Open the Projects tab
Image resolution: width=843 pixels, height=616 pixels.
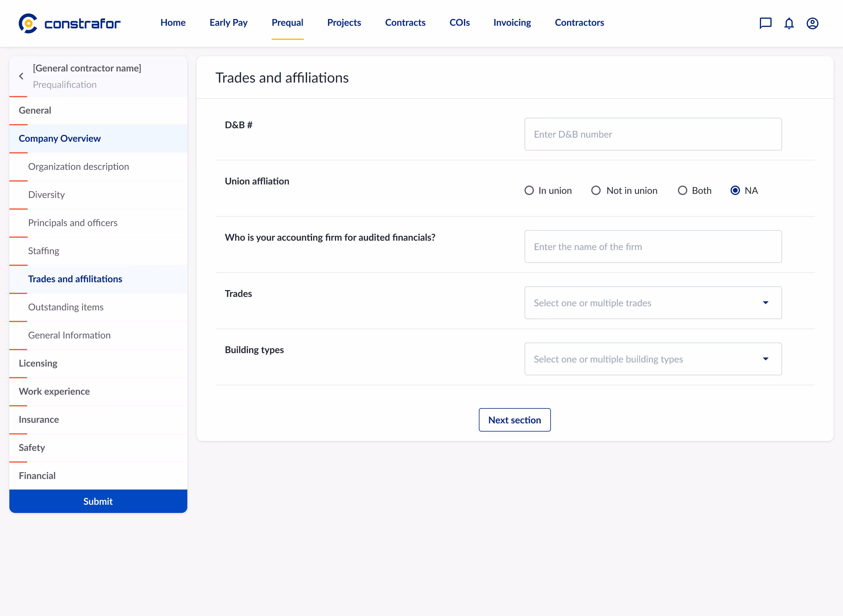(x=344, y=23)
